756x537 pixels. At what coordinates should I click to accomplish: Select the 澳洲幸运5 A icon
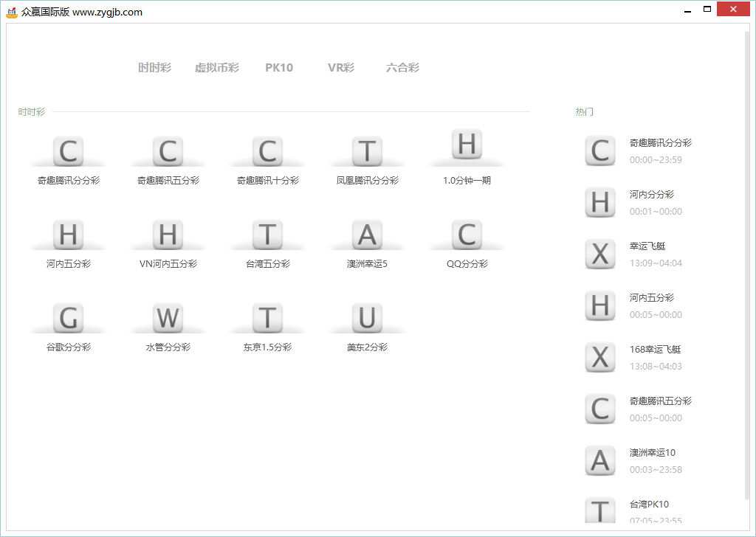367,235
